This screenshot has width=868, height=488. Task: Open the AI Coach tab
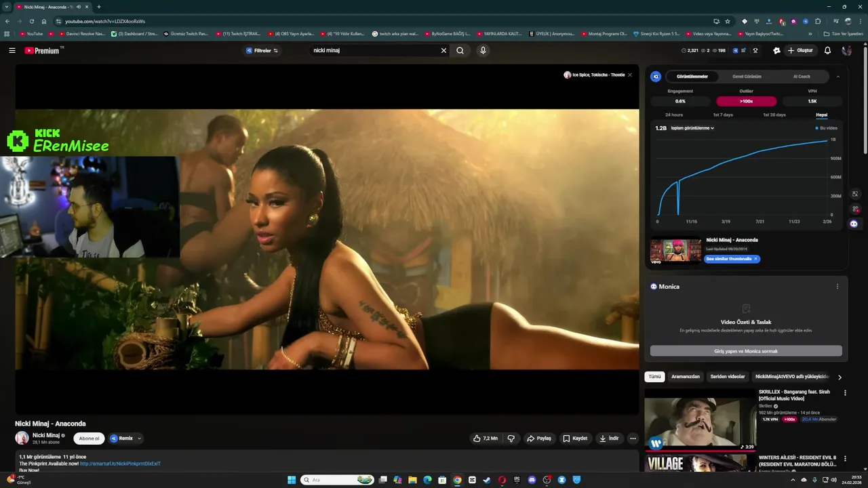point(802,77)
